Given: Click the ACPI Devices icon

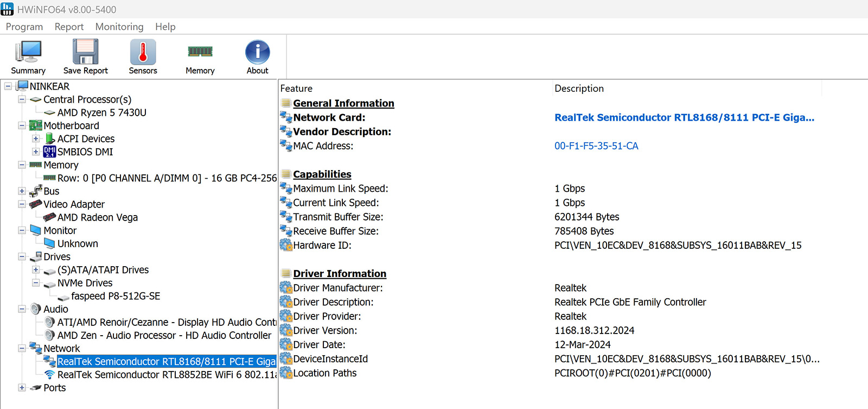Looking at the screenshot, I should point(50,139).
